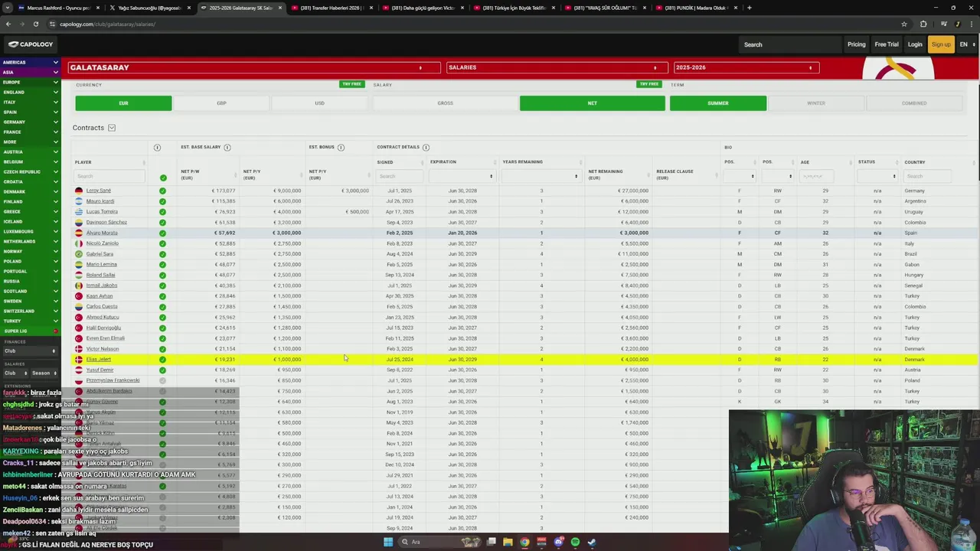Open File Explorer from the taskbar
The width and height of the screenshot is (980, 551).
point(508,542)
